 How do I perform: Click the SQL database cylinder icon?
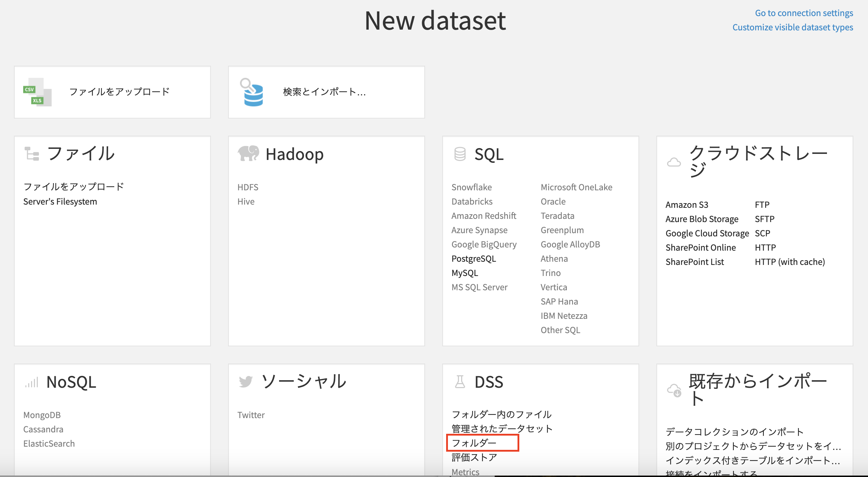click(x=460, y=154)
